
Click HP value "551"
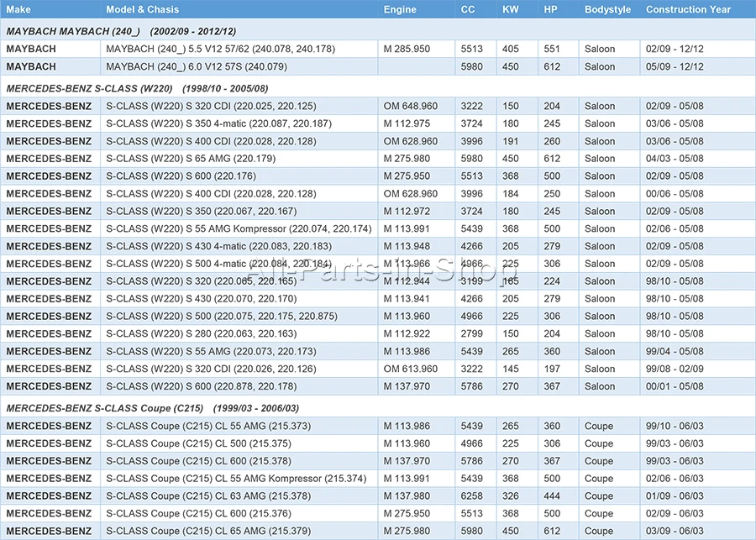(552, 49)
